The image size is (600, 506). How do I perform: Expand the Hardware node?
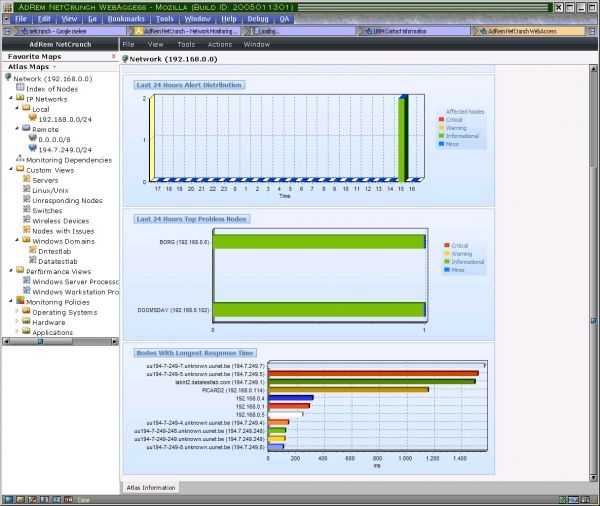pos(17,322)
